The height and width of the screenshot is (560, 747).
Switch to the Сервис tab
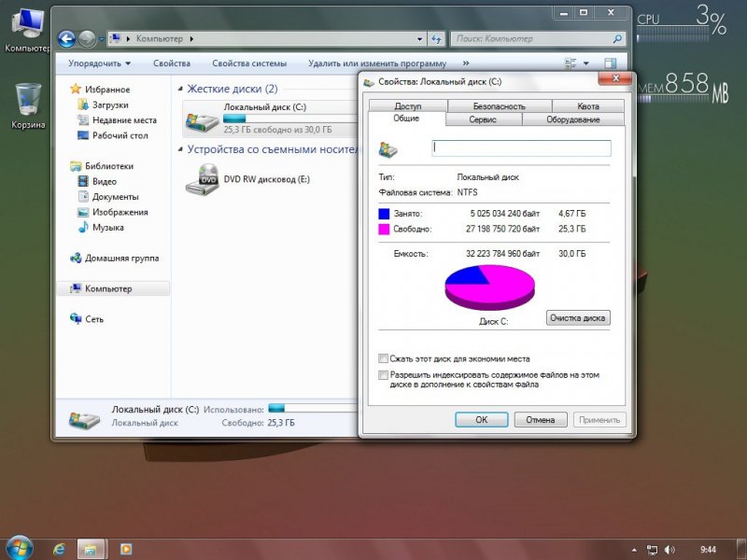click(x=483, y=119)
